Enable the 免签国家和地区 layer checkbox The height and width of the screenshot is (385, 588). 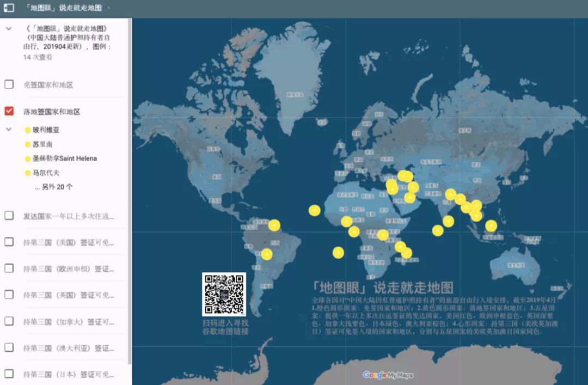[9, 84]
